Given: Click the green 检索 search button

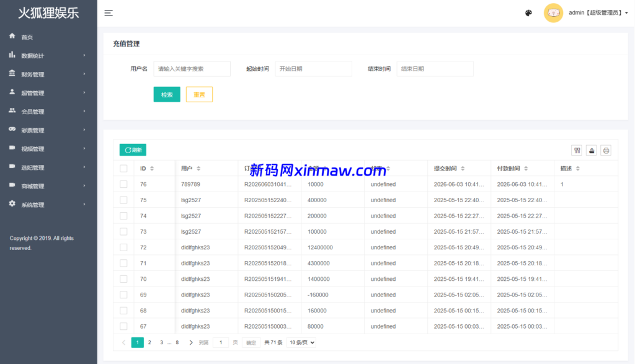Looking at the screenshot, I should click(x=167, y=94).
